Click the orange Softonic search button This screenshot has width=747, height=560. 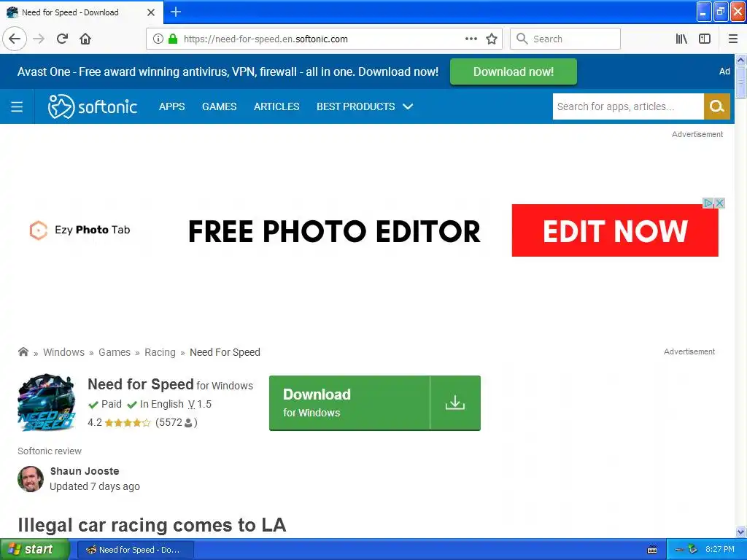coord(716,106)
